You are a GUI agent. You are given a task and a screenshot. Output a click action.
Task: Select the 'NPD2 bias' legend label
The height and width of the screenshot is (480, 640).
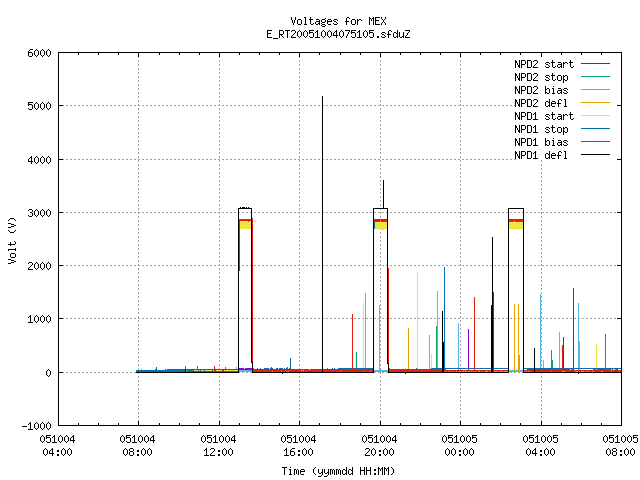click(x=541, y=90)
